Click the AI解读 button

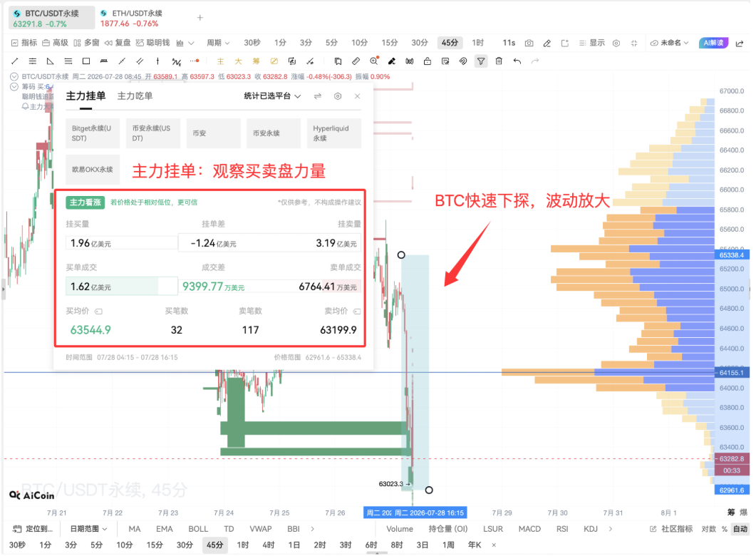pyautogui.click(x=713, y=43)
